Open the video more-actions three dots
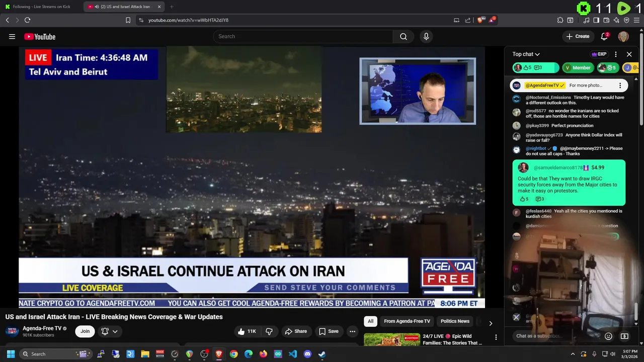 click(352, 331)
